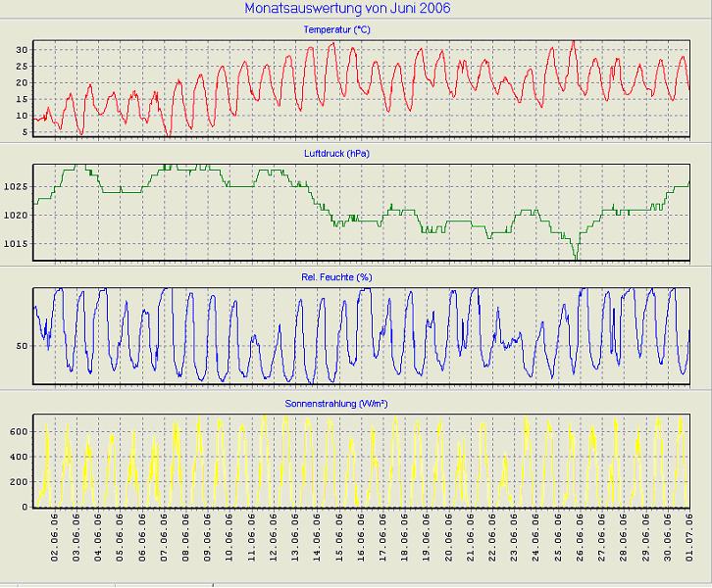712x588 pixels.
Task: Click the 1025 value on pressure axis
Action: tap(16, 185)
